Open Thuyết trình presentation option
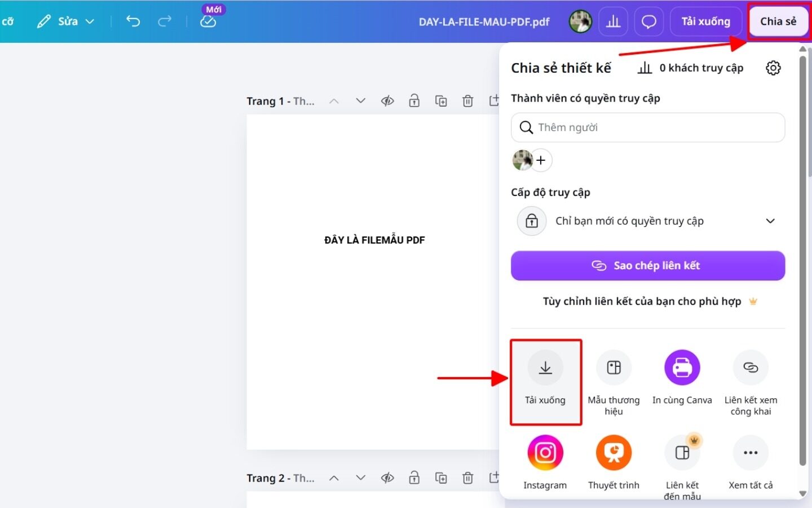This screenshot has width=812, height=508. 614,453
